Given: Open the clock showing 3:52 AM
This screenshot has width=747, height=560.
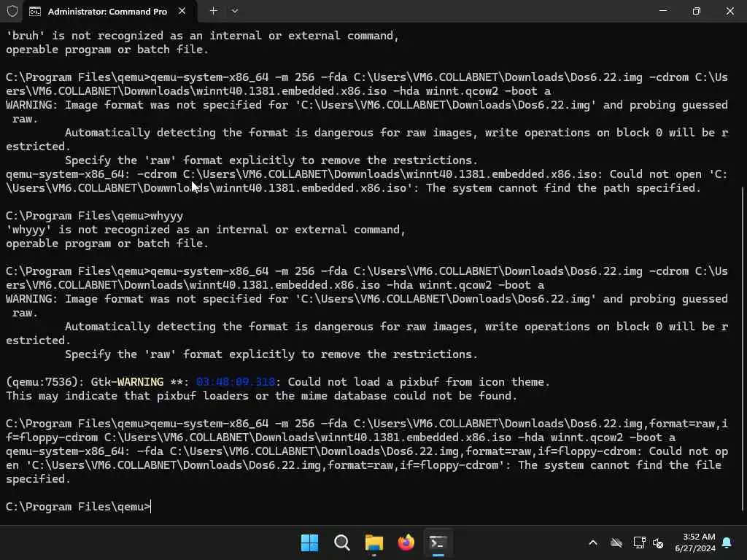Looking at the screenshot, I should coord(695,542).
